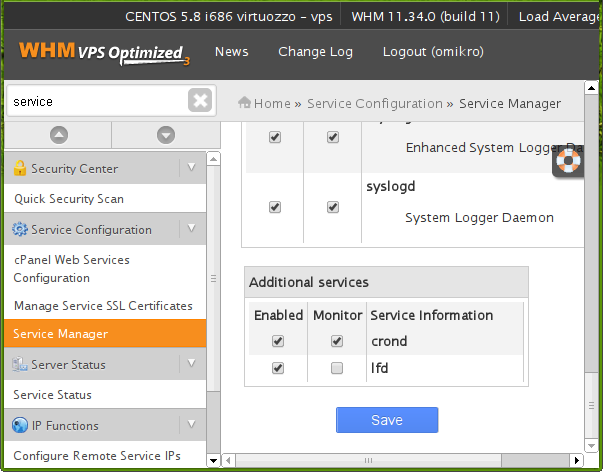The image size is (603, 472).
Task: Click 'Service Manager' breadcrumb text
Action: (510, 103)
